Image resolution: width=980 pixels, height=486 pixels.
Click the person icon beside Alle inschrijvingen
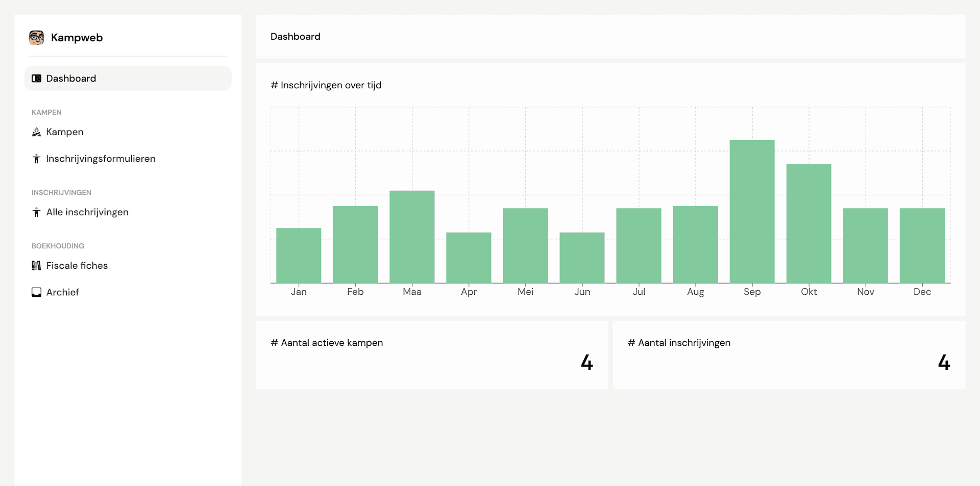pos(36,212)
